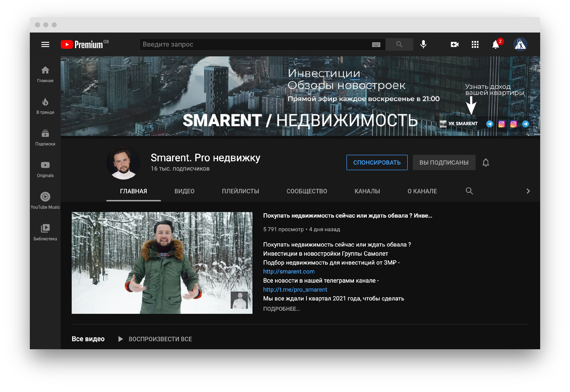570x392 pixels.
Task: Switch to the ПЛЕЙЛИСТЫ tab
Action: point(240,191)
